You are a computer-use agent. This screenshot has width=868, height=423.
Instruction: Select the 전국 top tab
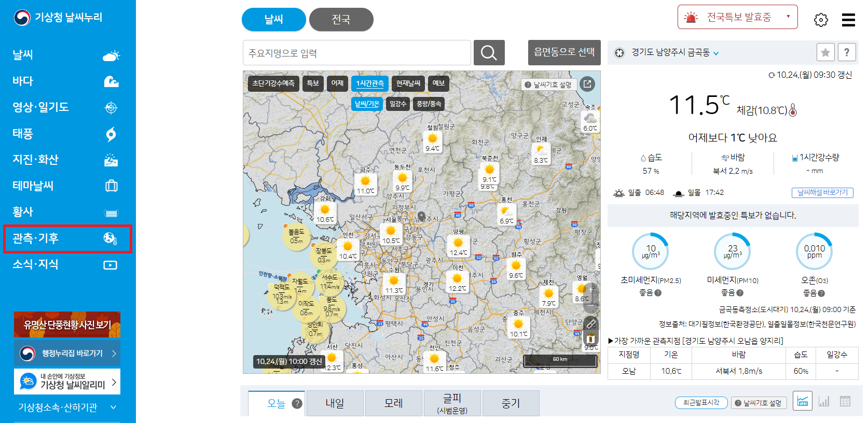pyautogui.click(x=341, y=20)
